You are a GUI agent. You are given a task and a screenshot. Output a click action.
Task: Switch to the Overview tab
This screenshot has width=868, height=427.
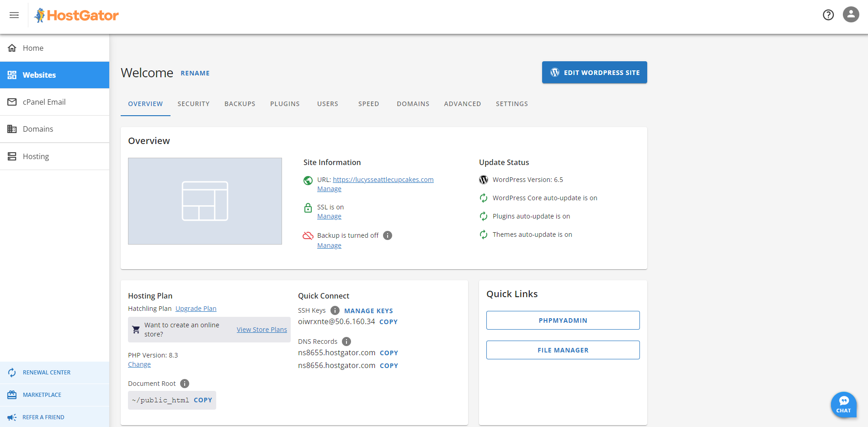point(145,104)
